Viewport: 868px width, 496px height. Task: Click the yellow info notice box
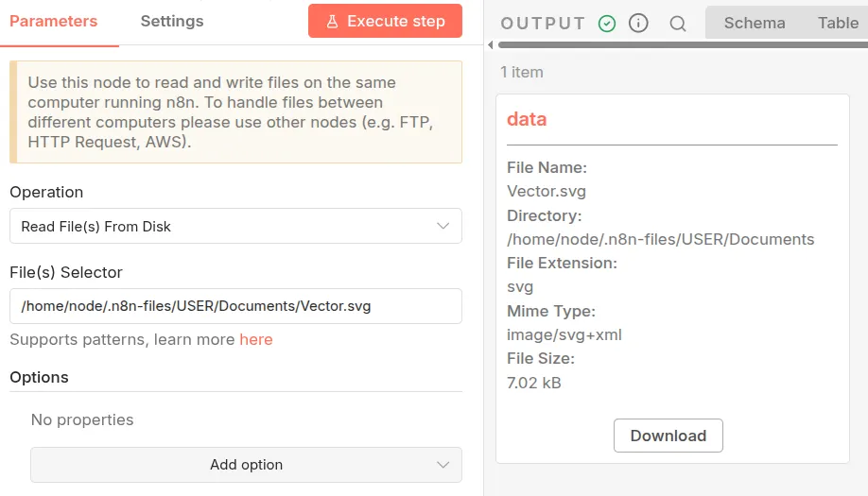235,112
